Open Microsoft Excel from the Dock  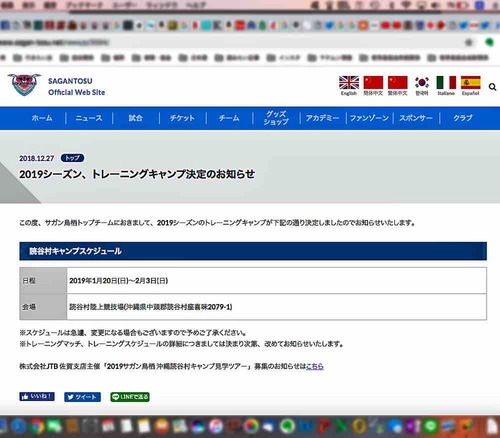[342, 426]
